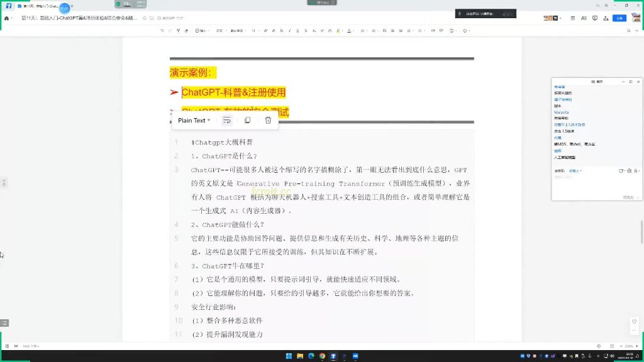Image resolution: width=644 pixels, height=362 pixels.
Task: Open Google Chrome from the taskbar
Action: [322, 356]
